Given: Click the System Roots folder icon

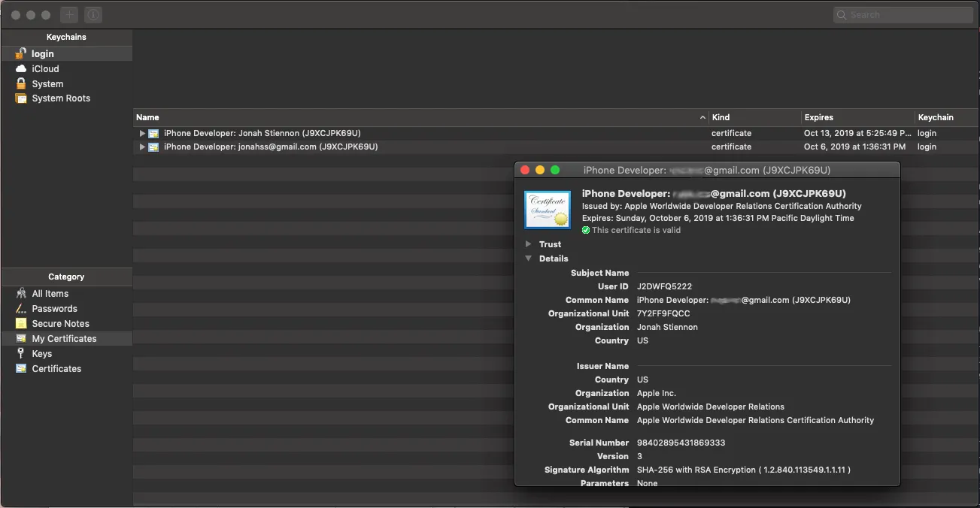Looking at the screenshot, I should (21, 98).
